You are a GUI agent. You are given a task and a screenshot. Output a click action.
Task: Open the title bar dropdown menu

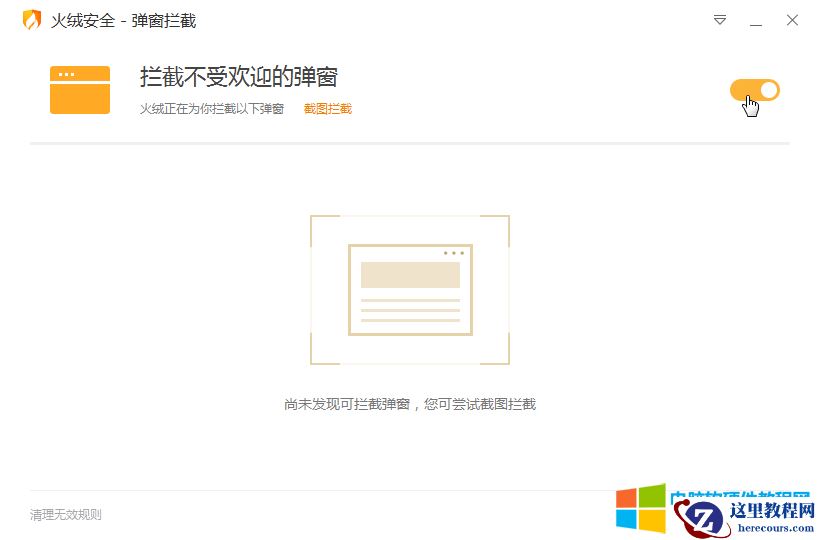[x=720, y=20]
